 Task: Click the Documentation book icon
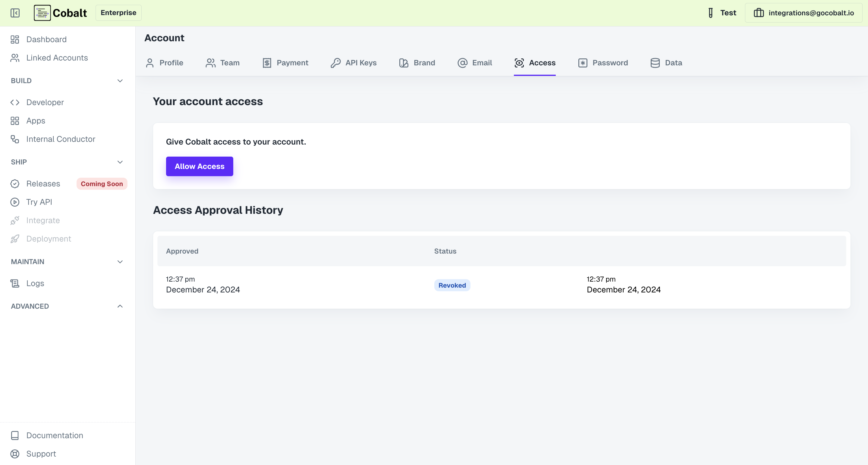pyautogui.click(x=15, y=435)
